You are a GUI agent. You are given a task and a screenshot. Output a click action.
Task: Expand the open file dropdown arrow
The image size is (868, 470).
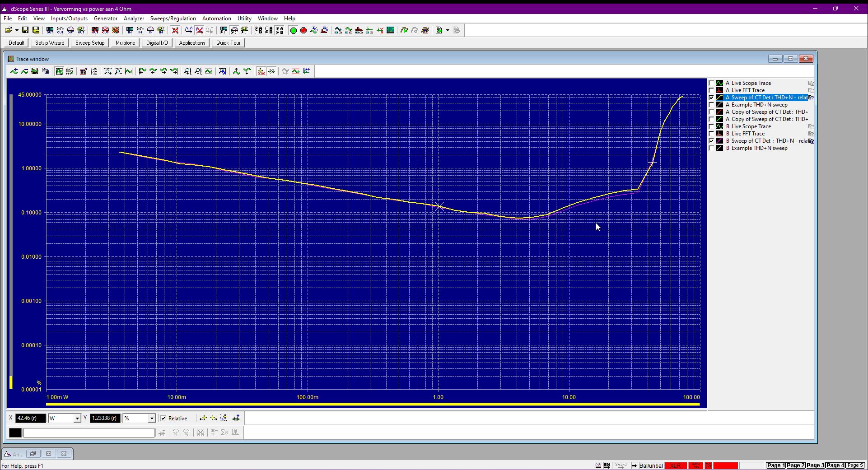[x=17, y=30]
